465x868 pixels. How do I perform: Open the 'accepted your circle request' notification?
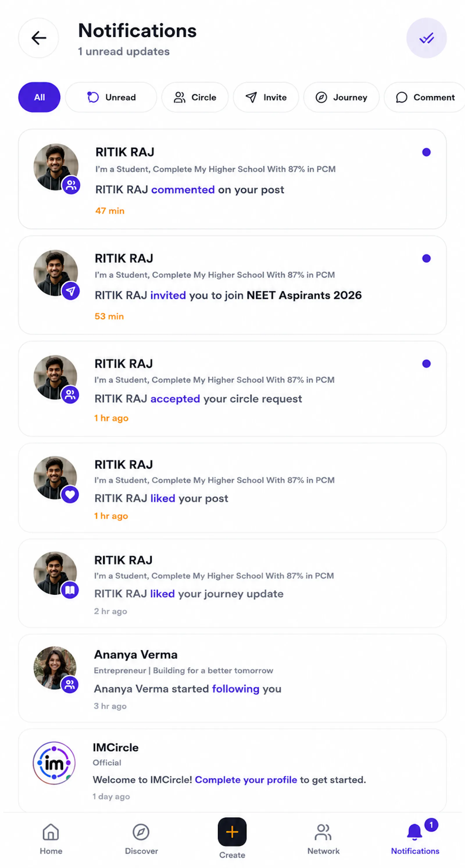tap(233, 389)
